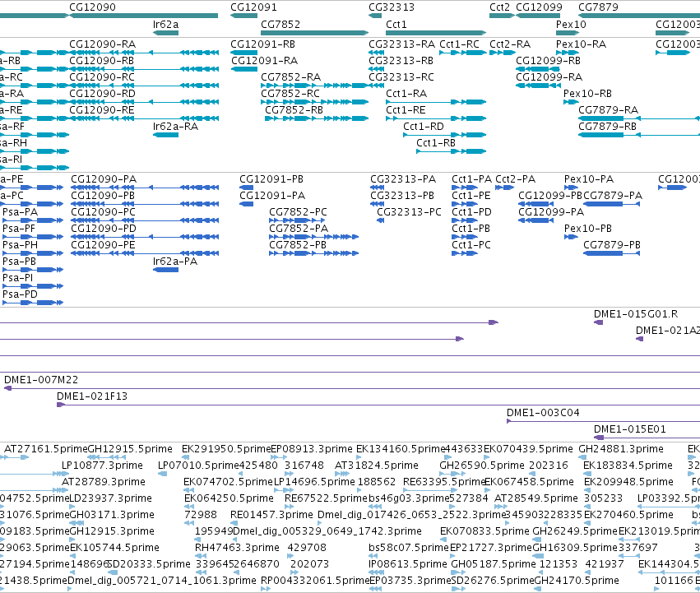Select protein CG32313-PC

[x=381, y=220]
